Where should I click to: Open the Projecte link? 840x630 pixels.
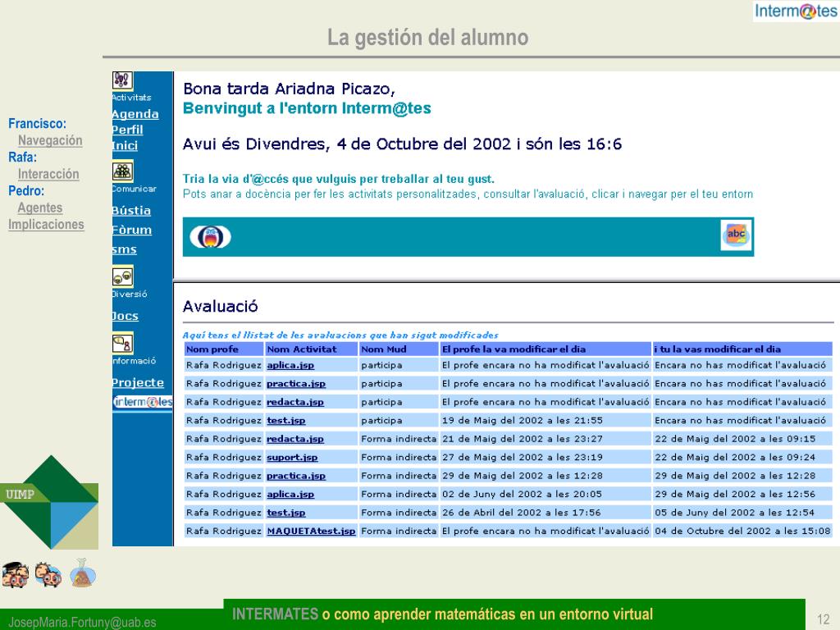[x=138, y=382]
